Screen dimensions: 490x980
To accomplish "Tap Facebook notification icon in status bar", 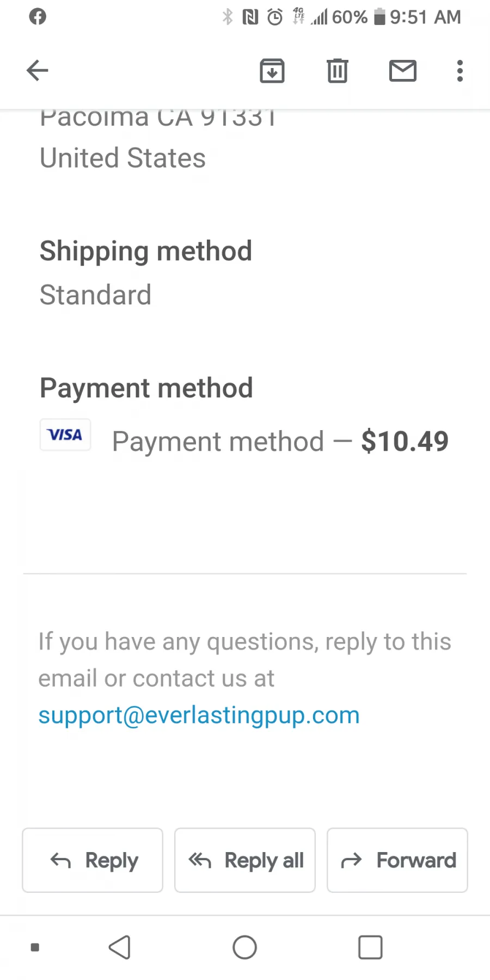I will click(38, 17).
